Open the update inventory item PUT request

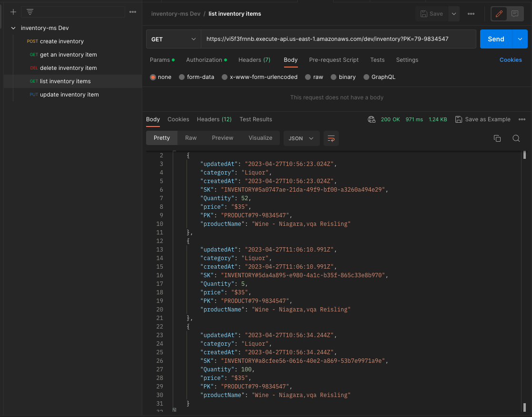pos(73,95)
